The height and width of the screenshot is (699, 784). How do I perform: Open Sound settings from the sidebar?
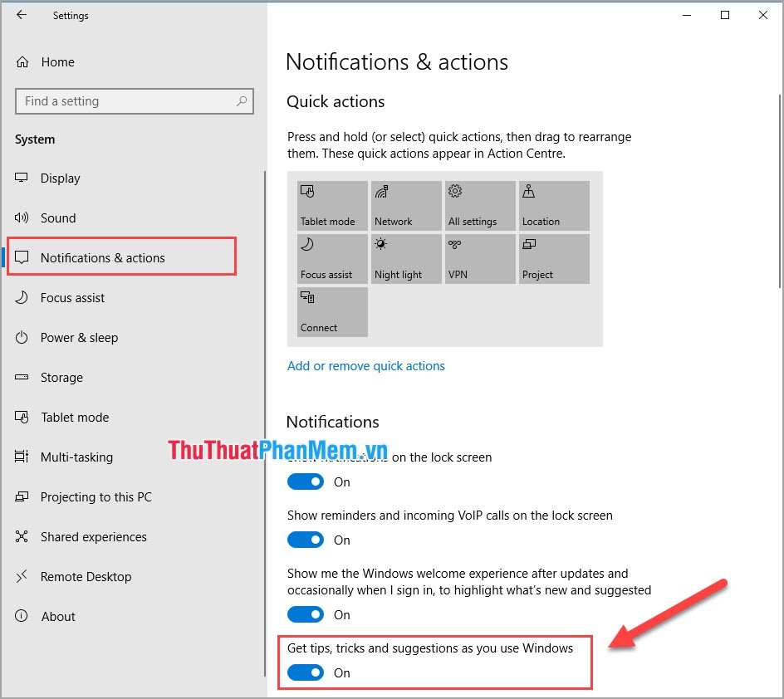coord(58,218)
